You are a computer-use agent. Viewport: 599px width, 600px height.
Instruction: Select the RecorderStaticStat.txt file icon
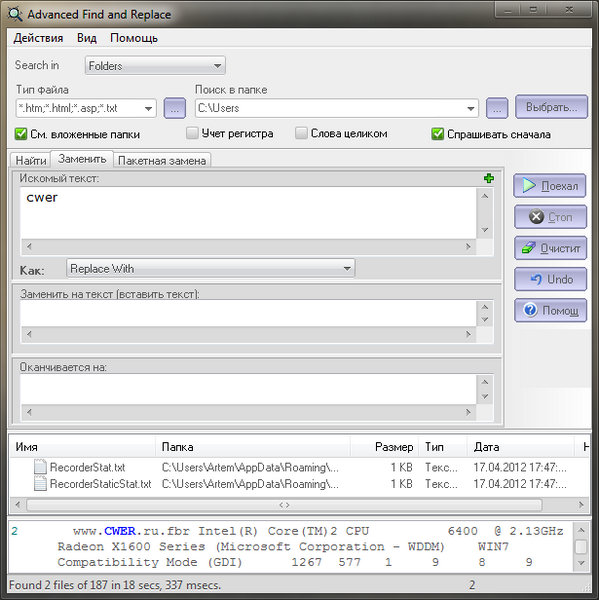[x=40, y=484]
